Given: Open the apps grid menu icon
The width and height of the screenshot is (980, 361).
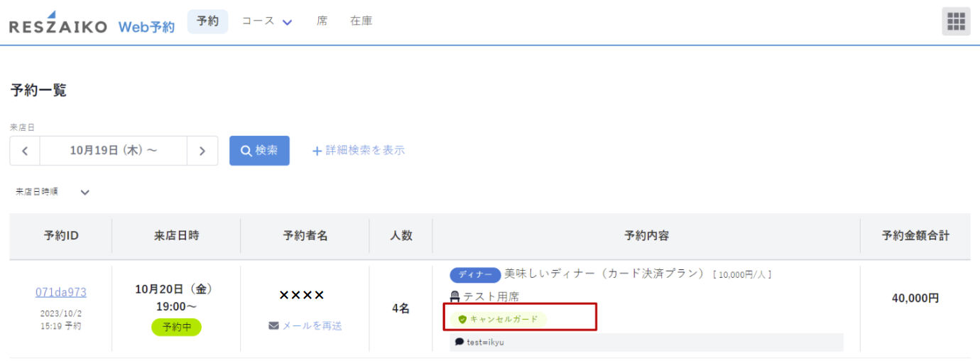Looking at the screenshot, I should [x=956, y=21].
